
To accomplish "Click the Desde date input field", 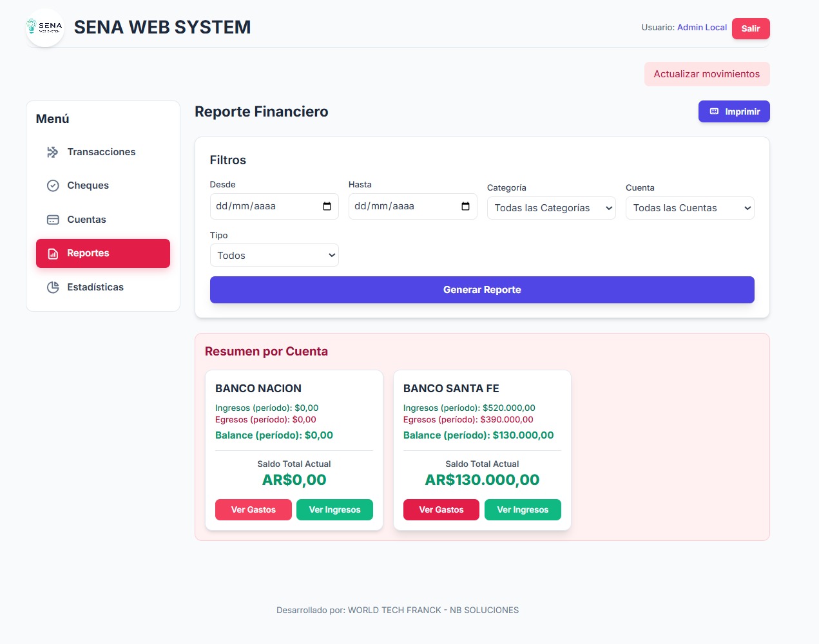I will pos(264,206).
